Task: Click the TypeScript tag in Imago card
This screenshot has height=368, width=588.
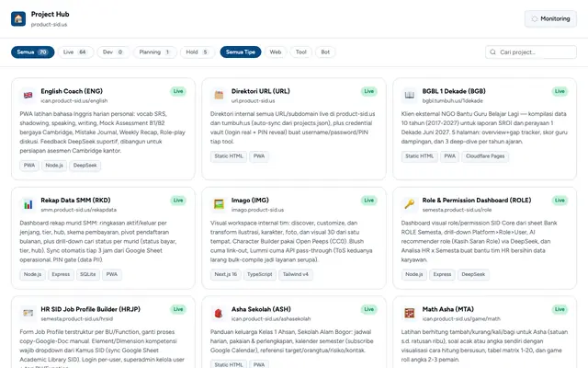Action: point(259,274)
